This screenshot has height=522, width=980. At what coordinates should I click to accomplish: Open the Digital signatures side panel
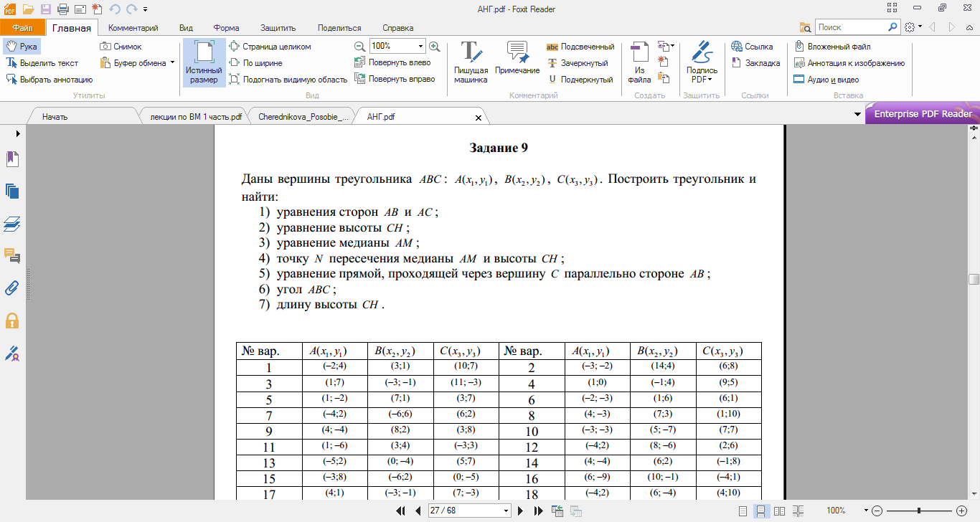[12, 353]
